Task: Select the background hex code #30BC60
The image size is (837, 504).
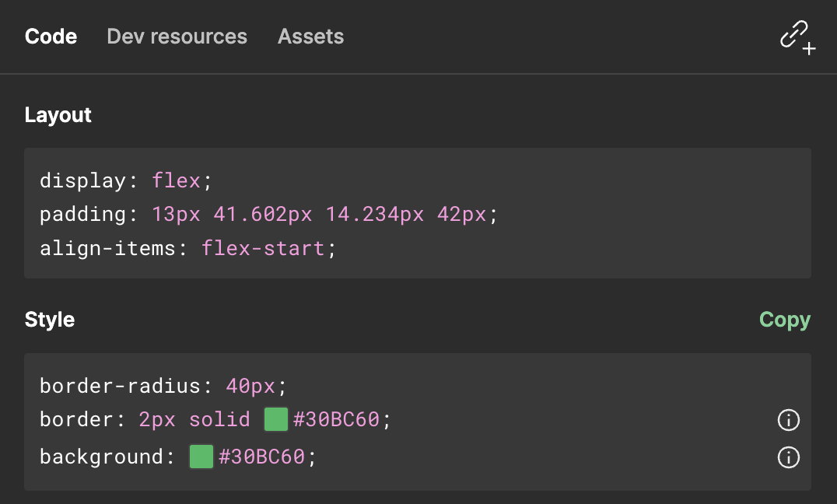Action: pos(263,457)
